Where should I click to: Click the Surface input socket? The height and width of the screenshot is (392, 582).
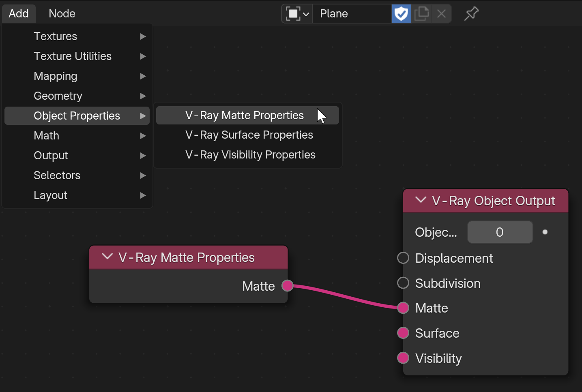pos(403,333)
